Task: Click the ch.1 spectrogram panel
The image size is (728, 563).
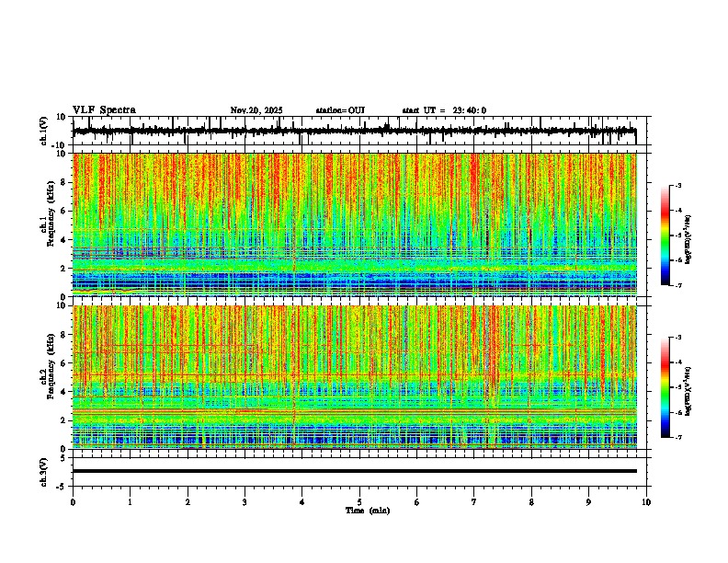Action: click(355, 224)
